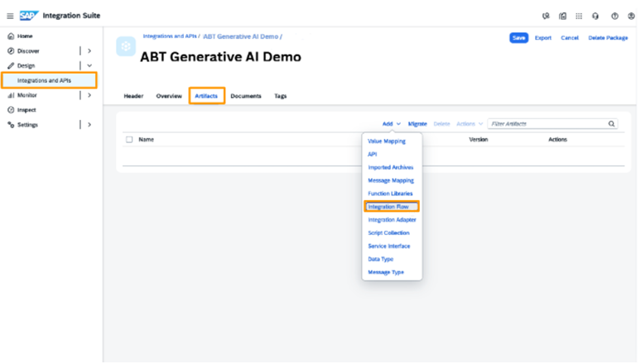The height and width of the screenshot is (364, 641).
Task: Open the notifications clipboard icon
Action: pyautogui.click(x=562, y=16)
